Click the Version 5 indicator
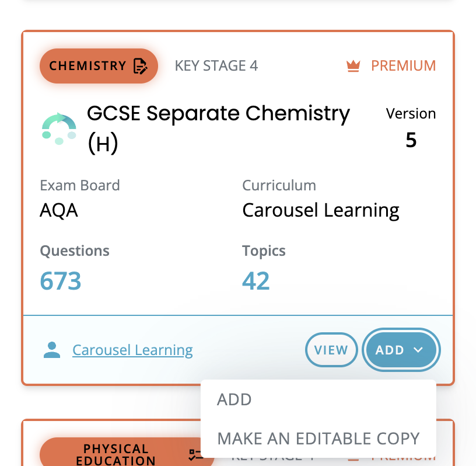 [411, 128]
